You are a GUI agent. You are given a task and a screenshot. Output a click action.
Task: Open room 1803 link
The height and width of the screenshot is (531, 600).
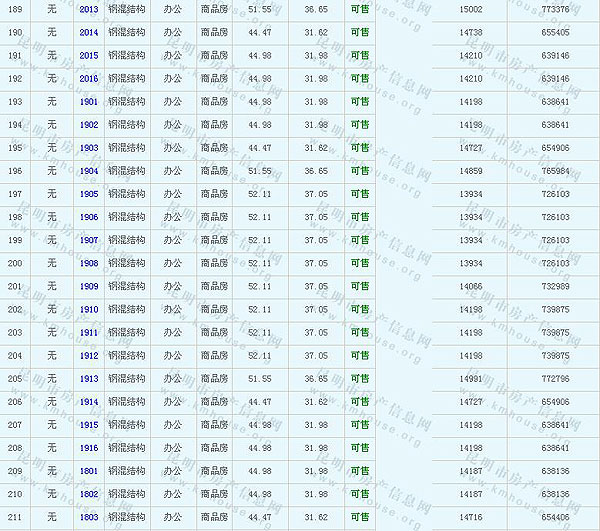(89, 517)
